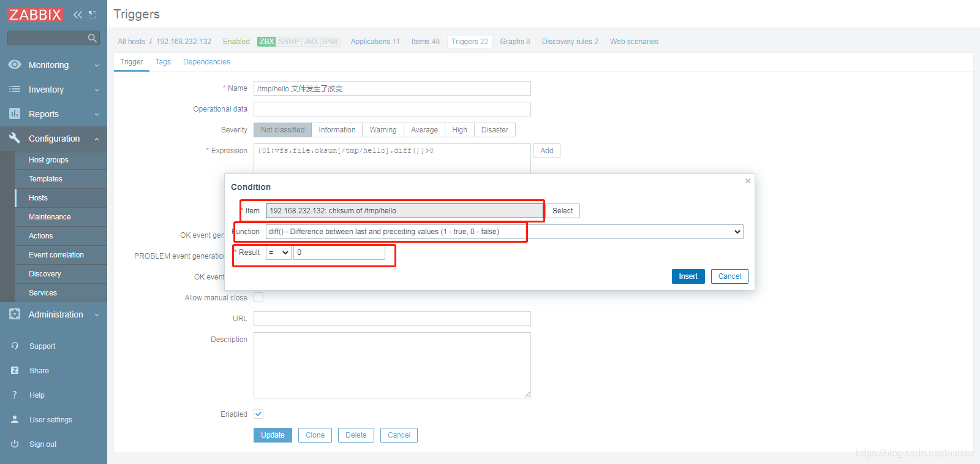The width and height of the screenshot is (980, 464).
Task: Click the ZBX availability badge
Action: click(x=266, y=42)
